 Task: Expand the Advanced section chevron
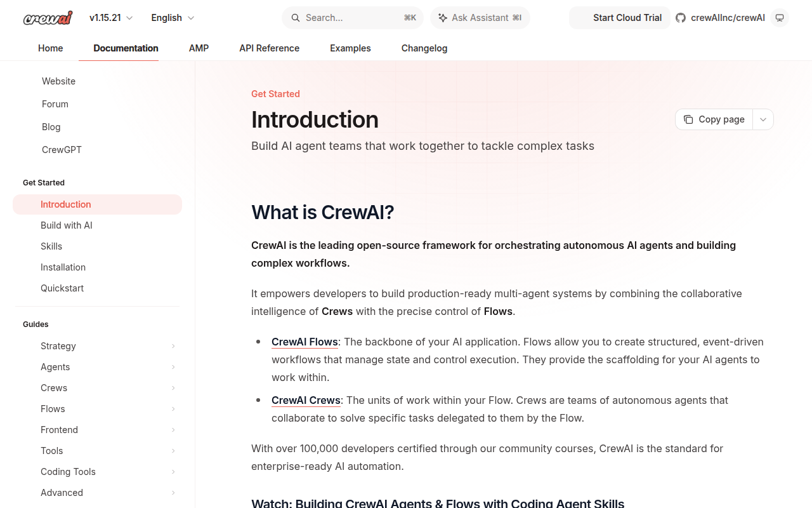click(x=173, y=493)
